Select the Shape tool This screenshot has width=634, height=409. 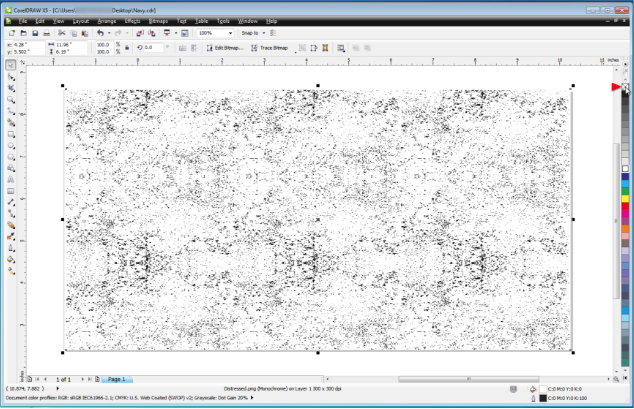(11, 77)
